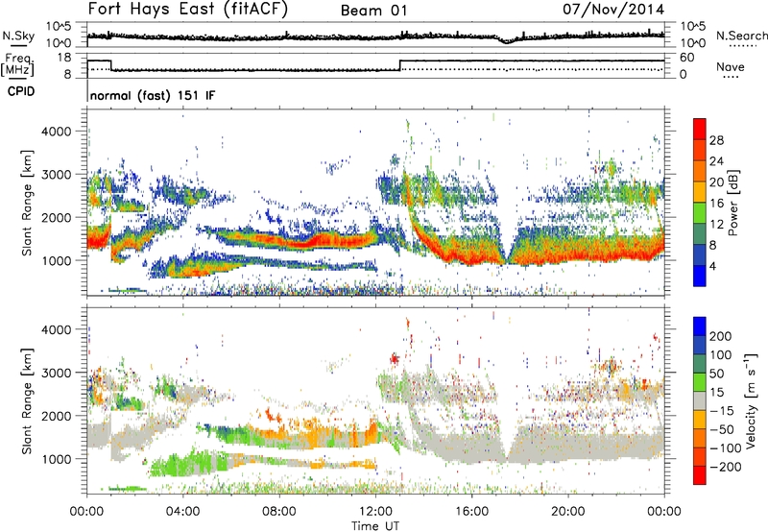Click the title 'Fort Hays East (fitACF)'
This screenshot has width=768, height=532.
188,9
